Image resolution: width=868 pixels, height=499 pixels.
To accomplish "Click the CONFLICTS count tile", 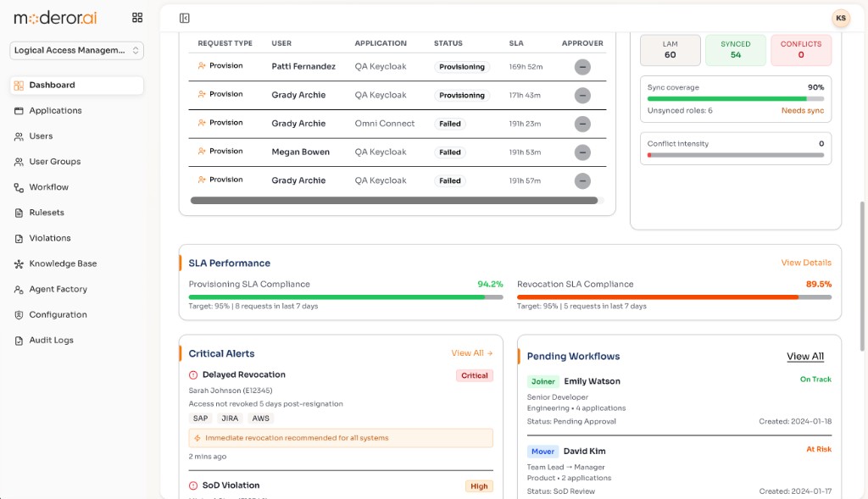I will point(800,50).
